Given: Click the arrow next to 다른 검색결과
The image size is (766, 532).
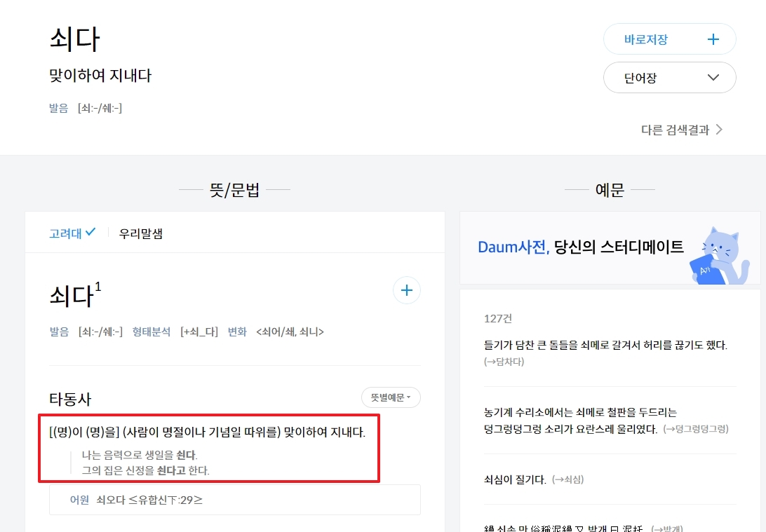Looking at the screenshot, I should tap(721, 130).
